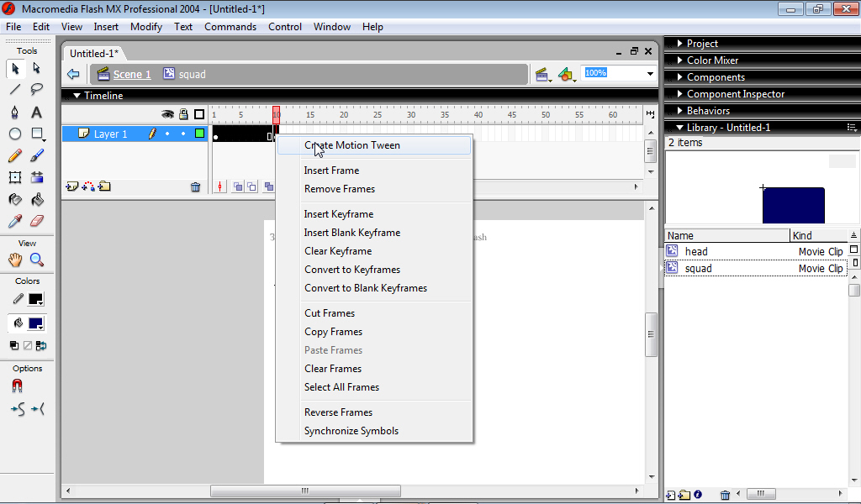This screenshot has height=504, width=861.
Task: Select the Zoom magnifier tool
Action: click(x=37, y=260)
